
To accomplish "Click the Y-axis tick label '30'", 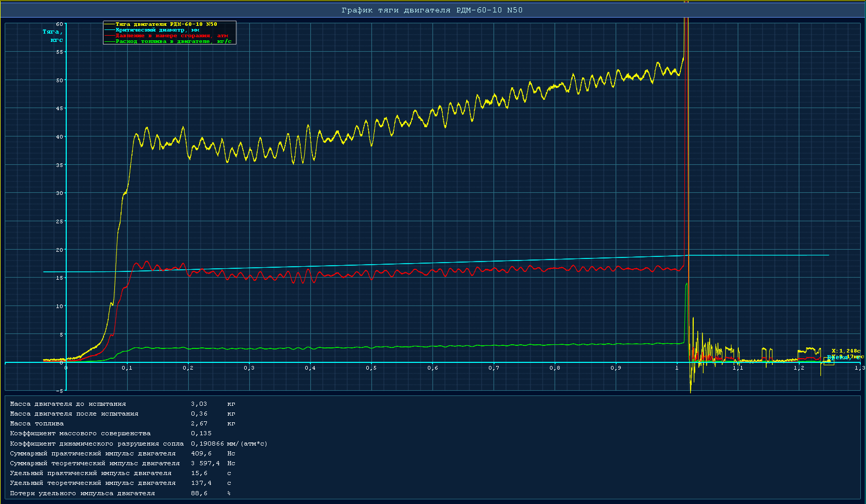I will (59, 193).
